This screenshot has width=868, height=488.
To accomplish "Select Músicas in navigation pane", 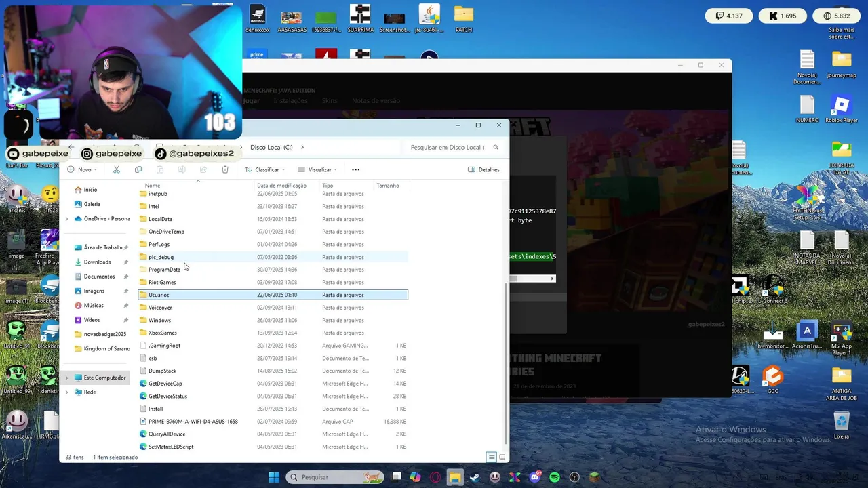I will click(94, 305).
